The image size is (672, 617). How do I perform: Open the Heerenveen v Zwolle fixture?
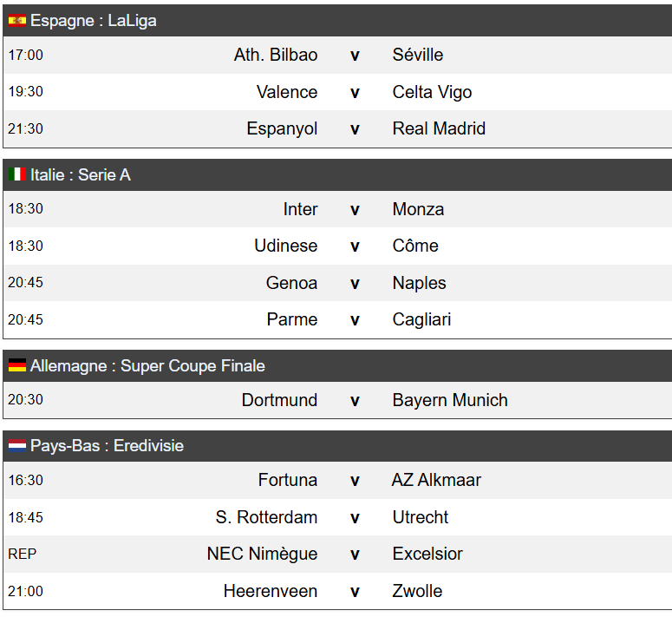337,591
